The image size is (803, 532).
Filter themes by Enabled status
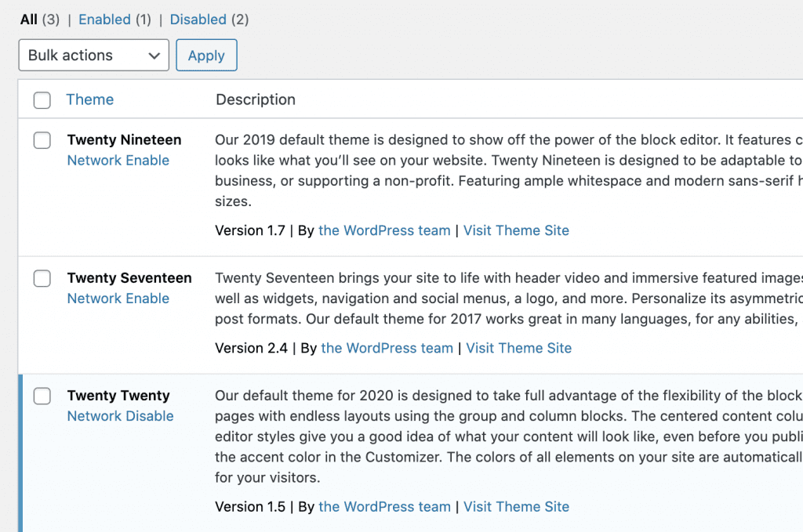pyautogui.click(x=106, y=19)
